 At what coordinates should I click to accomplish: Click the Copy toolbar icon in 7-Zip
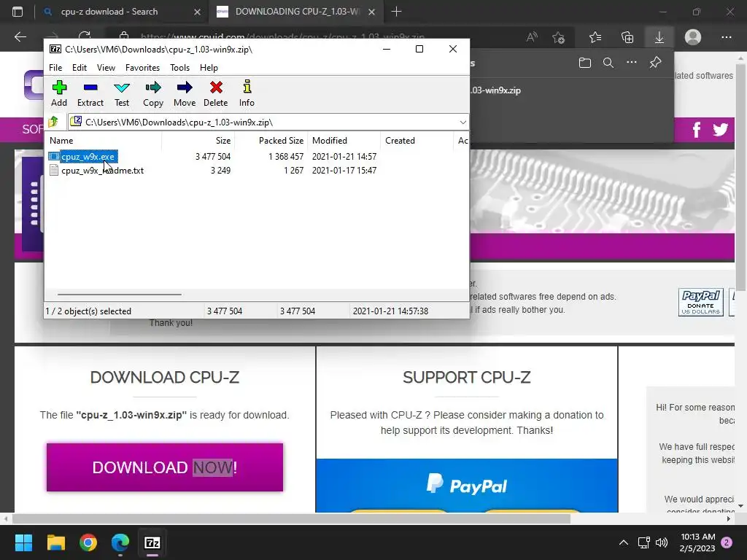(x=153, y=93)
